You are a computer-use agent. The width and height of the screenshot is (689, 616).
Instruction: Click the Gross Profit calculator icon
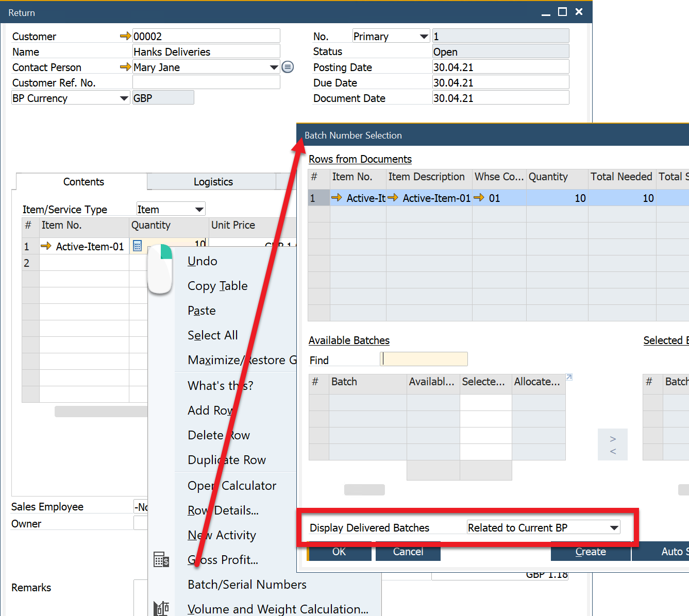[161, 559]
